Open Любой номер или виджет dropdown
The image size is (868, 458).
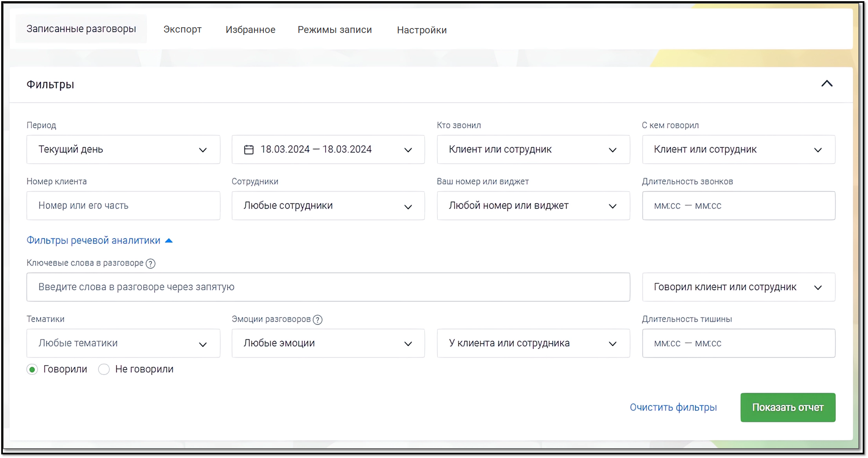533,206
